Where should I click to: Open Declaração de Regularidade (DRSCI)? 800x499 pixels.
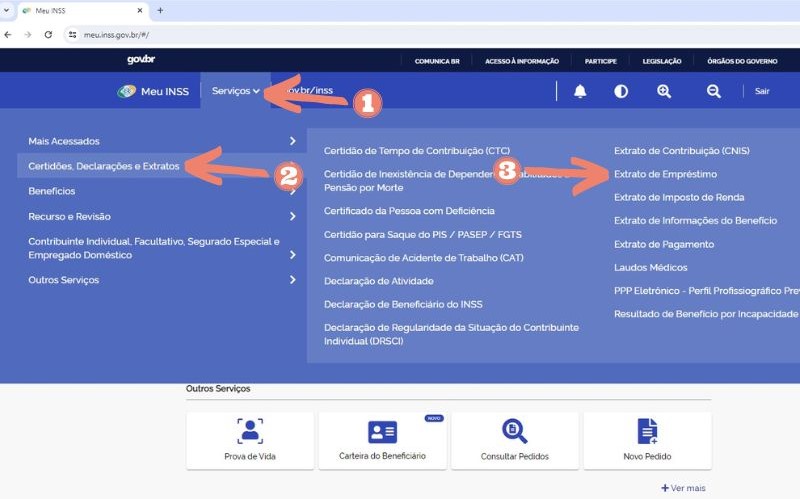click(x=452, y=334)
